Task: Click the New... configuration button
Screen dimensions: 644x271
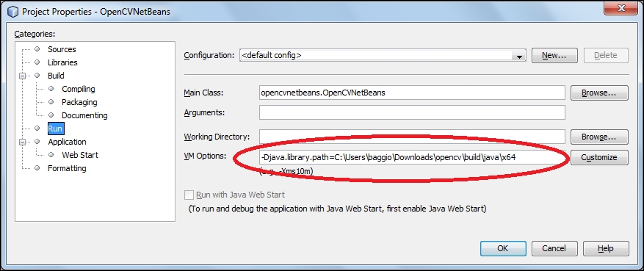Action: click(554, 55)
